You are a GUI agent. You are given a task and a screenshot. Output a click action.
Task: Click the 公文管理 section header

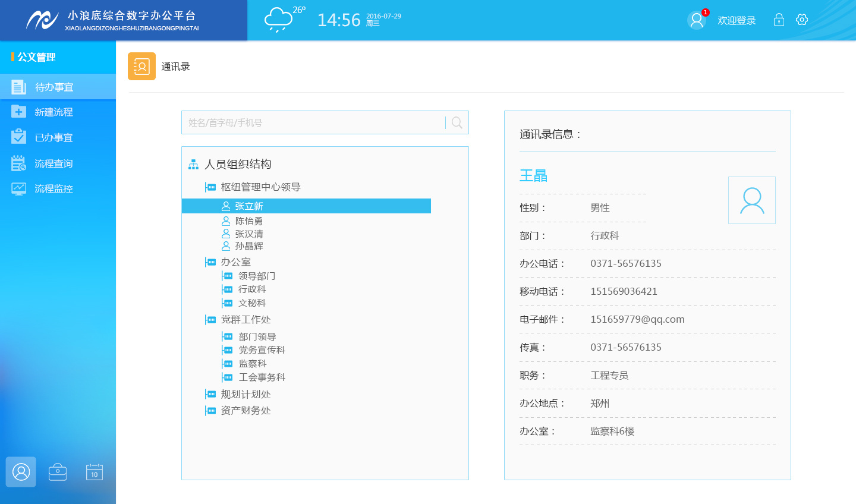[36, 57]
